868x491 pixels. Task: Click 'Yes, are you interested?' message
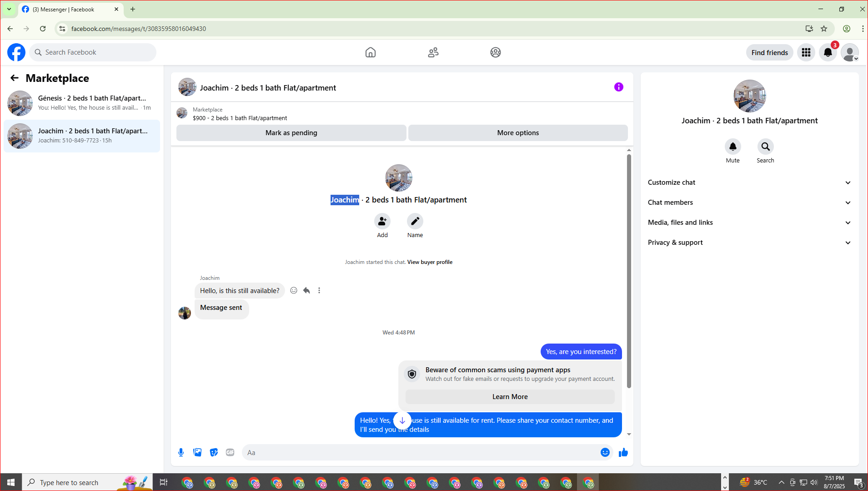(581, 352)
